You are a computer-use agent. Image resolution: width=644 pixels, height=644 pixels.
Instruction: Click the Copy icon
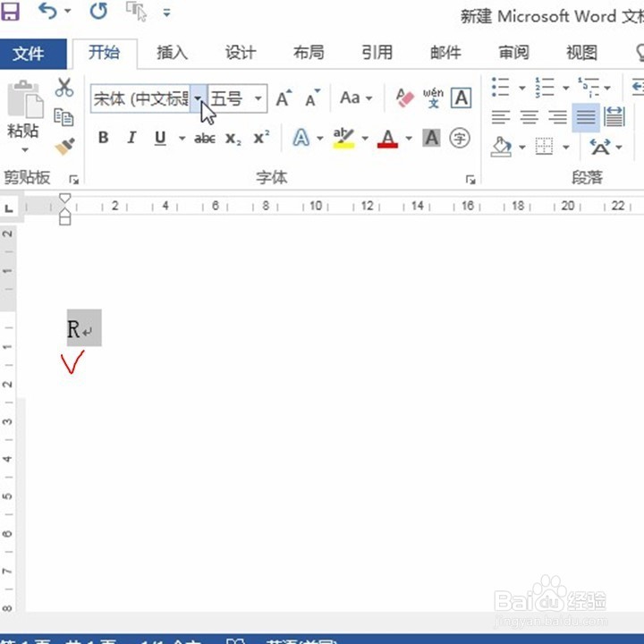[x=64, y=117]
